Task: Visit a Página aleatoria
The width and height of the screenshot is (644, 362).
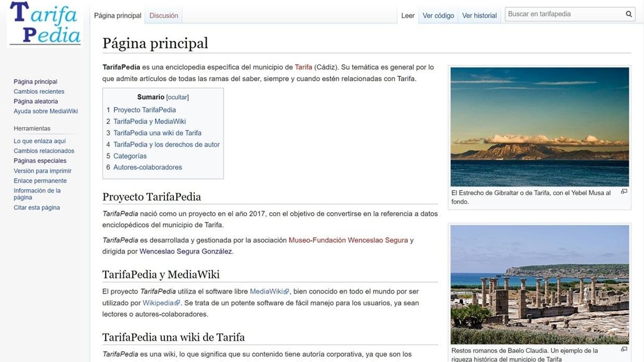Action: coord(35,101)
